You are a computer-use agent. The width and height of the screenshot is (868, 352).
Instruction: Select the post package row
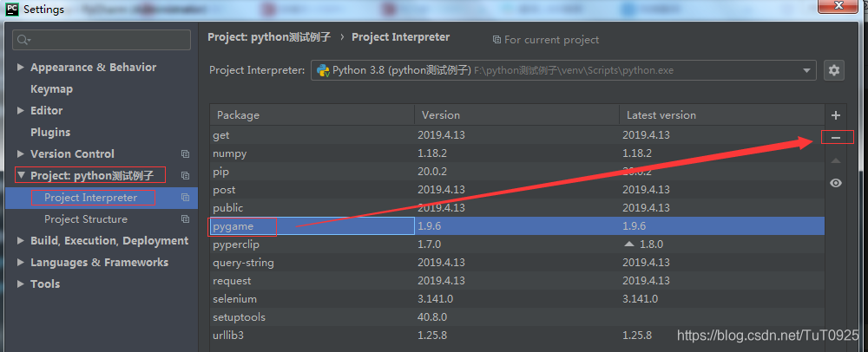coord(517,190)
